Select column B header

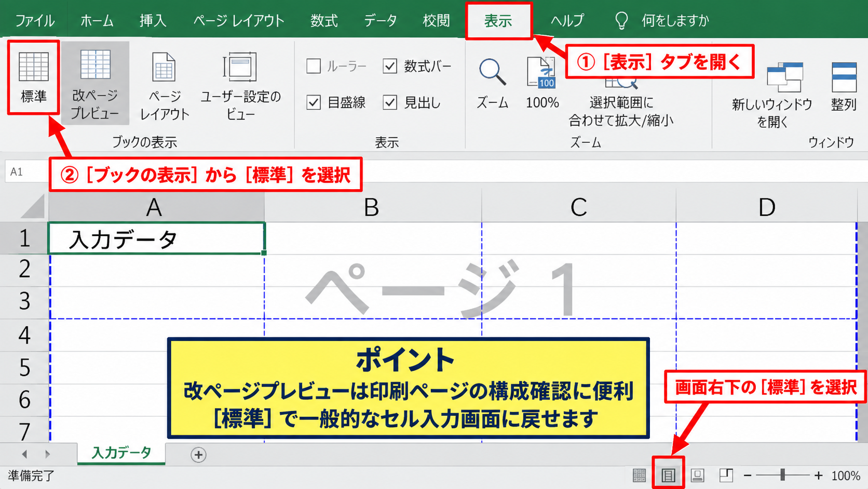[x=373, y=207]
